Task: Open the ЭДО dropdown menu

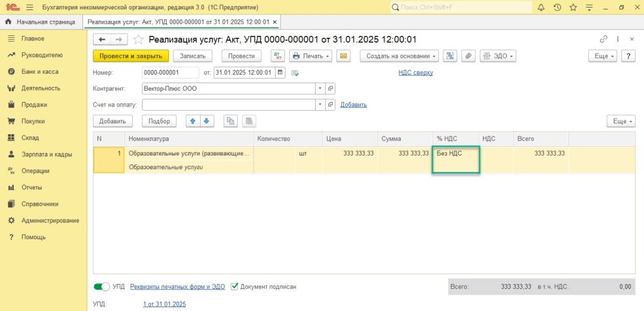Action: (497, 56)
